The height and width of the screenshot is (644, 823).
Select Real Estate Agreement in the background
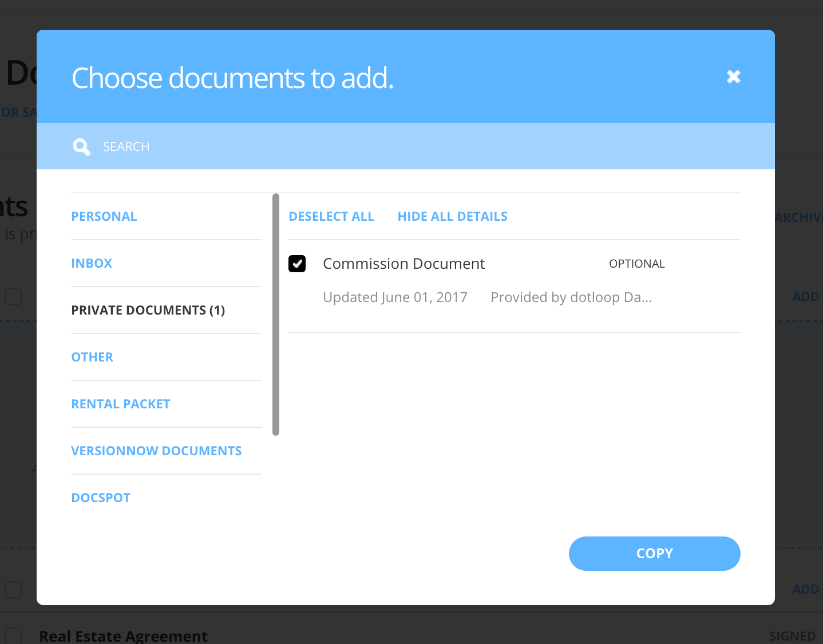pyautogui.click(x=123, y=635)
